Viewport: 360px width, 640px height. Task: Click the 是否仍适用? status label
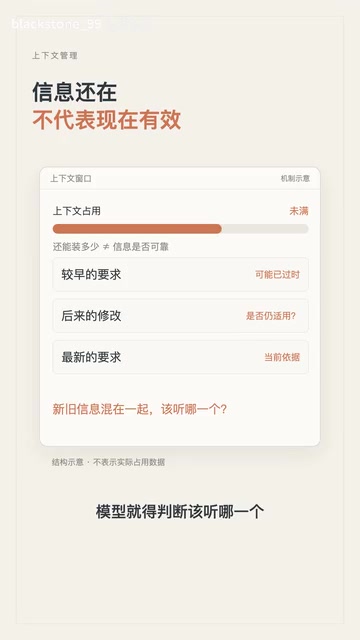pos(271,316)
